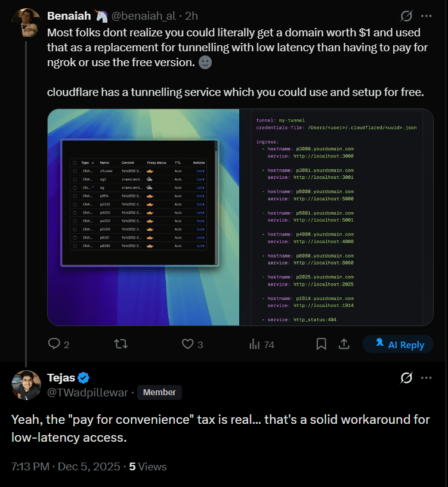
Task: Check the cfunnel row checkbox
Action: pyautogui.click(x=75, y=171)
